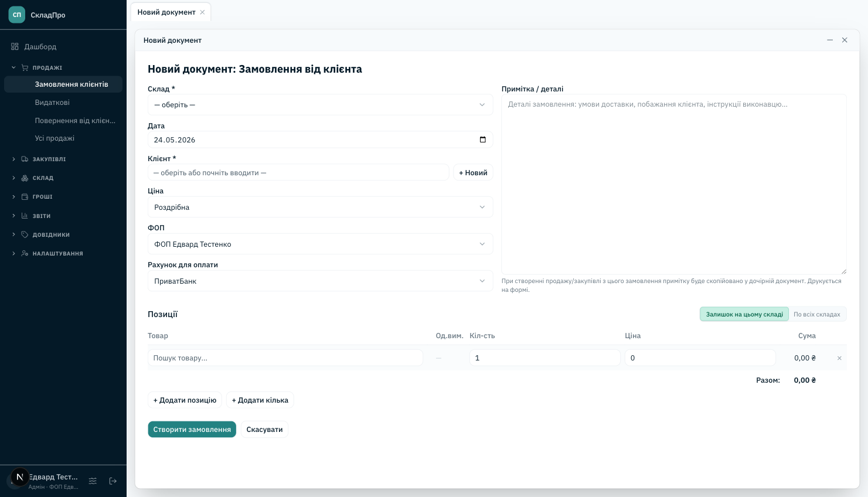This screenshot has width=868, height=497.
Task: Open the Ціна dropdown showing Роздрібна
Action: pos(320,207)
